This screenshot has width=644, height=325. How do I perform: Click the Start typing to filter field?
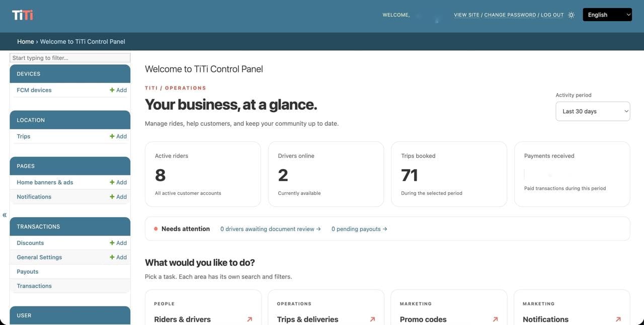point(70,58)
